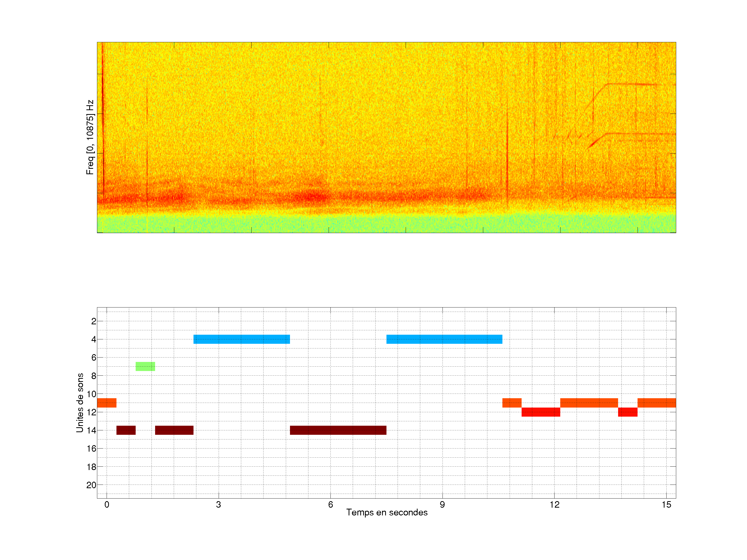Image resolution: width=747 pixels, height=560 pixels.
Task: Select the small green bar near unit 7
Action: 145,366
